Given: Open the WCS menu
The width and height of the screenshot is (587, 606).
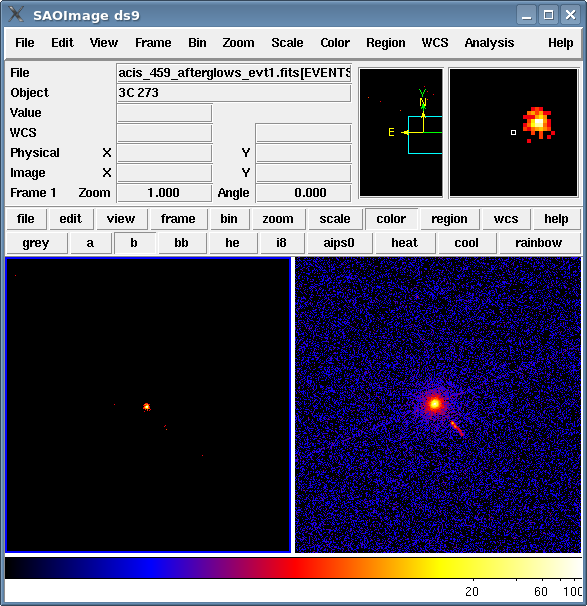Looking at the screenshot, I should (x=435, y=43).
